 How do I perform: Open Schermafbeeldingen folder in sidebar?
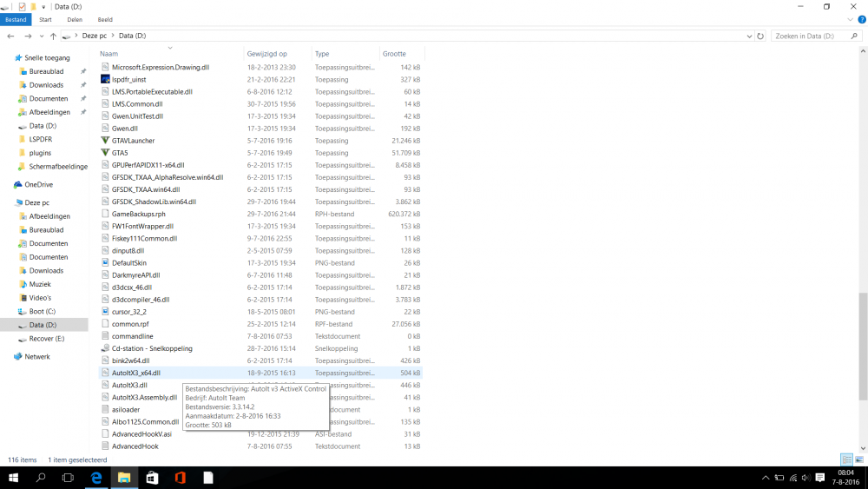click(58, 166)
